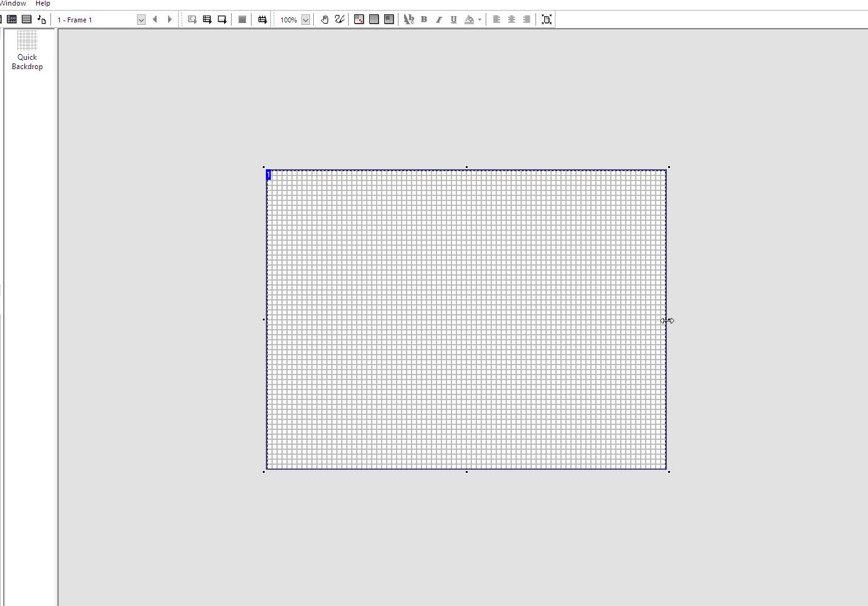Click the '1 - Frame 1' combo box
This screenshot has height=606, width=868.
point(100,20)
